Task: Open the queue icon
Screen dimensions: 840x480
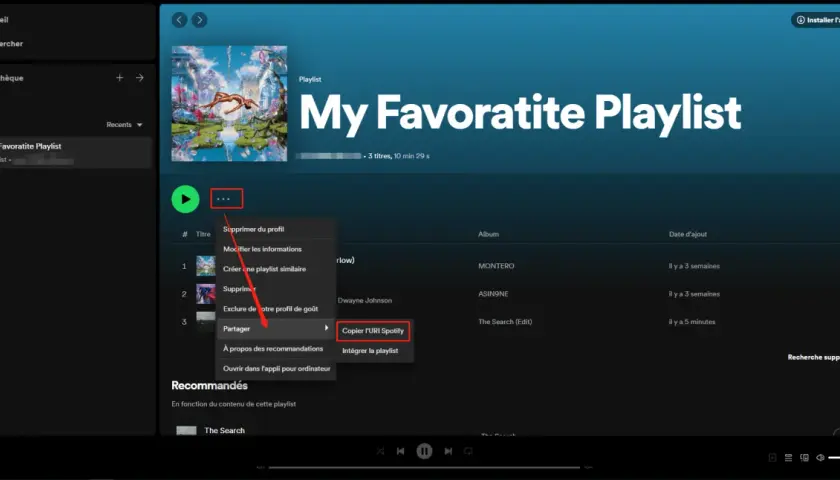Action: (789, 458)
